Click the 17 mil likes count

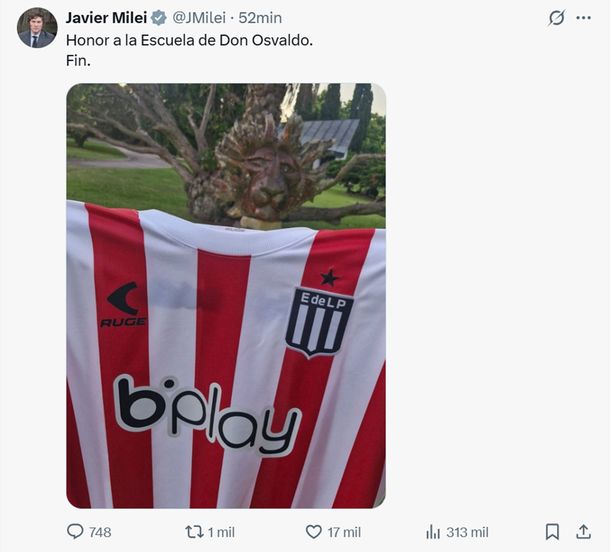(x=344, y=532)
